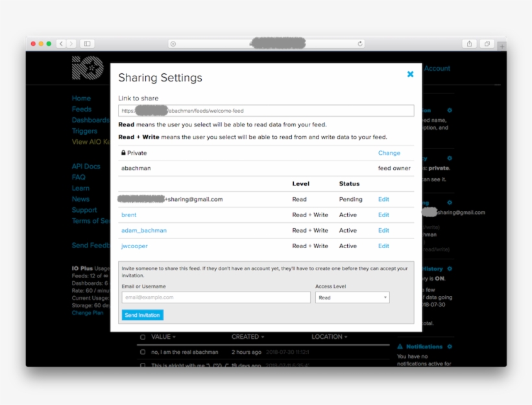Click Change next to Private visibility
The width and height of the screenshot is (532, 405).
click(389, 152)
